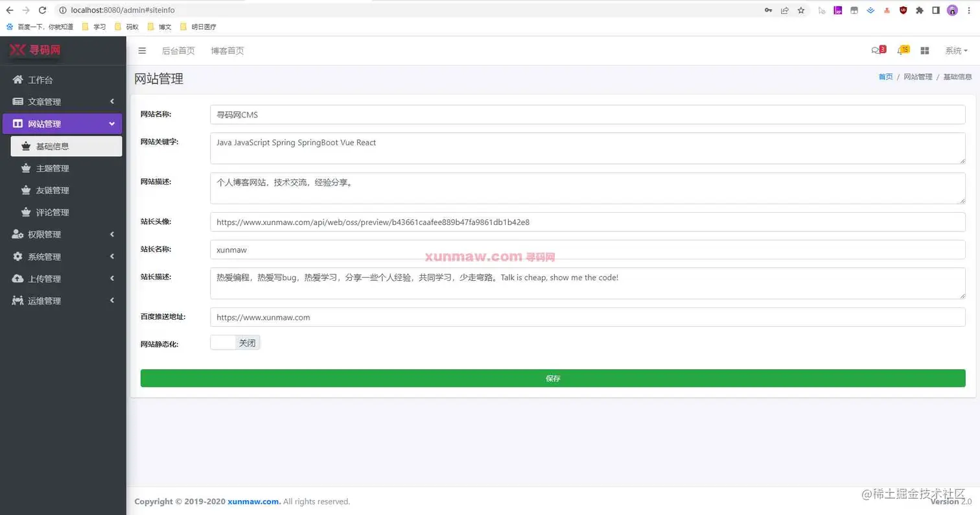Click the cloud upload icon beside 上传管理

pyautogui.click(x=17, y=279)
